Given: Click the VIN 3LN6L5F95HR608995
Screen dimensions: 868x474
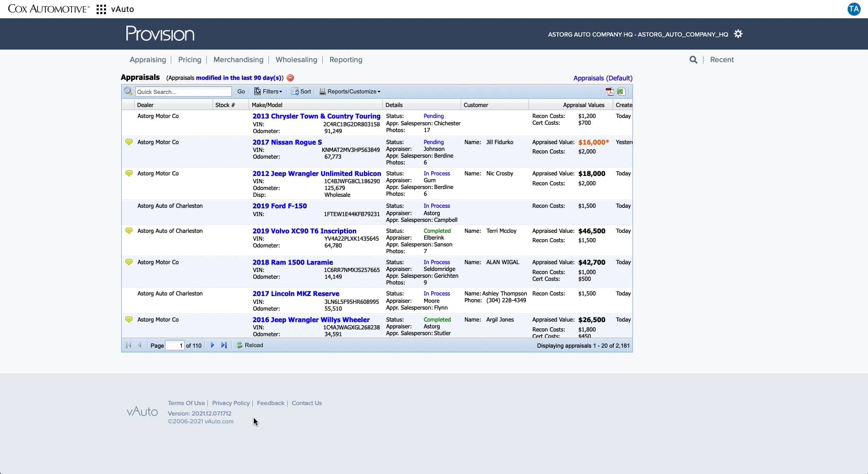Looking at the screenshot, I should (x=352, y=302).
